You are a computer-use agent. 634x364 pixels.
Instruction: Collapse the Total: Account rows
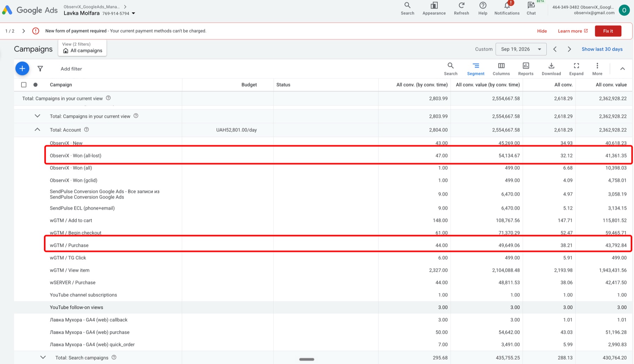point(37,130)
